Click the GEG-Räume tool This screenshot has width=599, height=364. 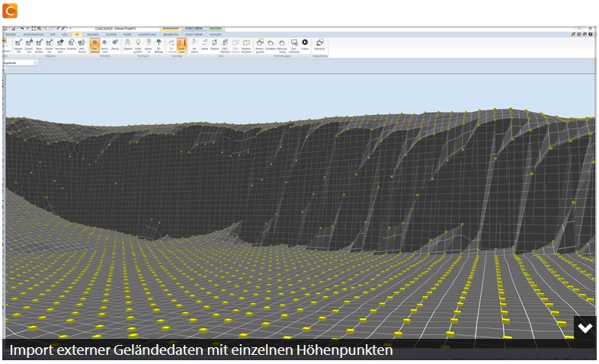tap(235, 46)
